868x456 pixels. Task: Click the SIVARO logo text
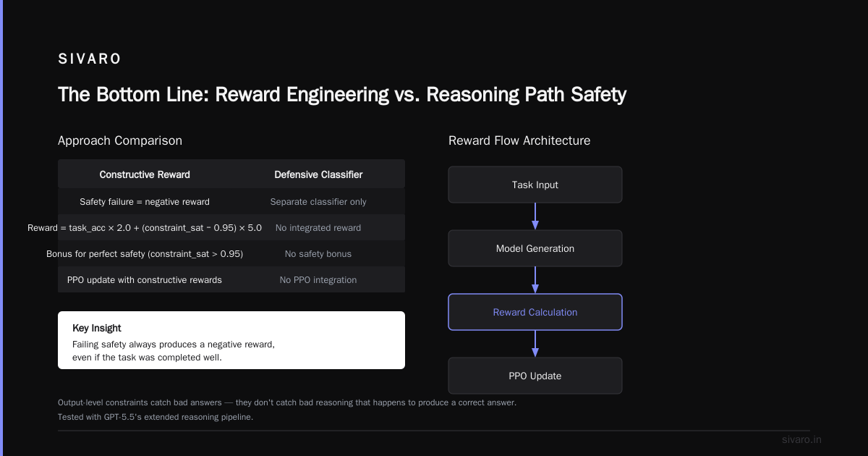tap(90, 59)
